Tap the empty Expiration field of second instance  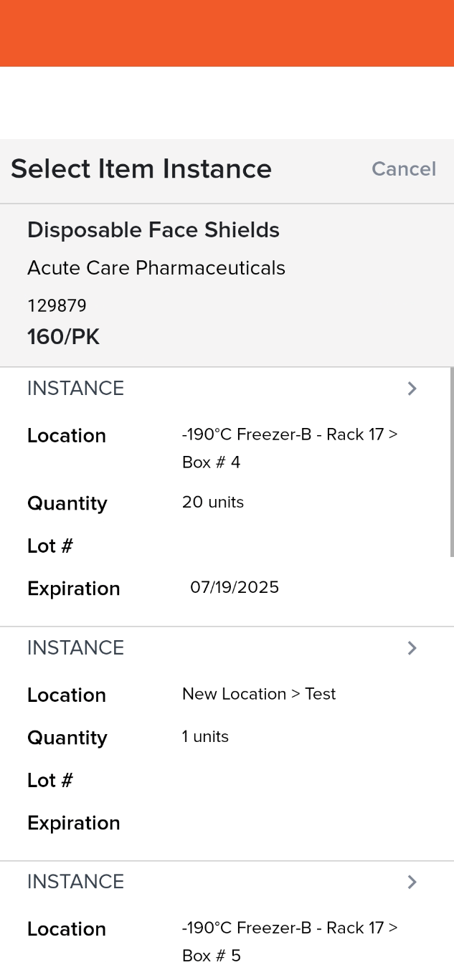click(73, 823)
